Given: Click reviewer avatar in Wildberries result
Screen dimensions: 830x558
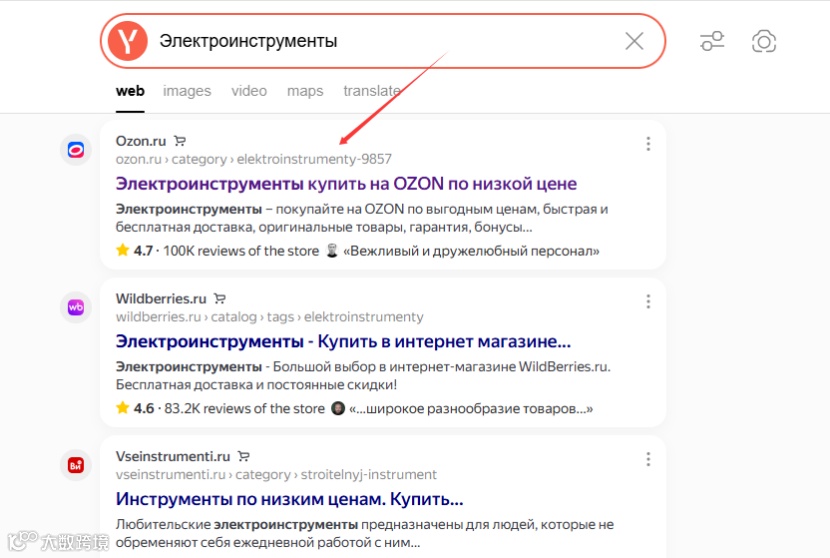Looking at the screenshot, I should pyautogui.click(x=338, y=408).
